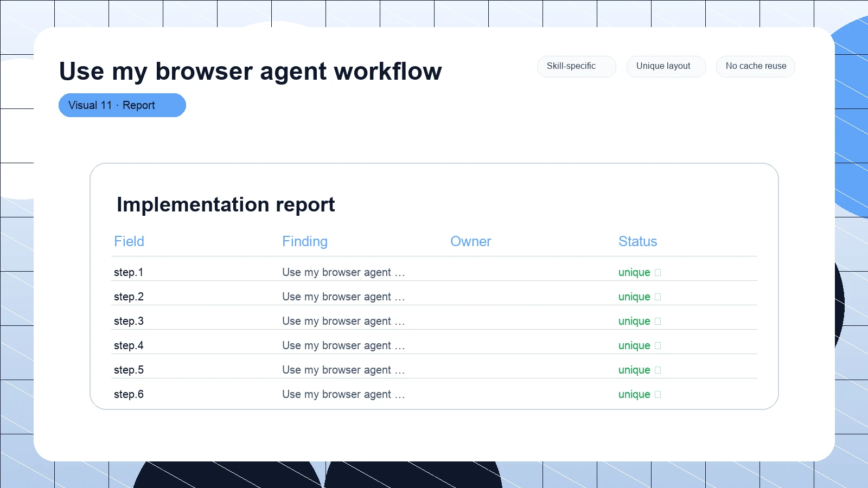The height and width of the screenshot is (488, 868).
Task: Click the unique status in step.6 row
Action: (x=634, y=395)
